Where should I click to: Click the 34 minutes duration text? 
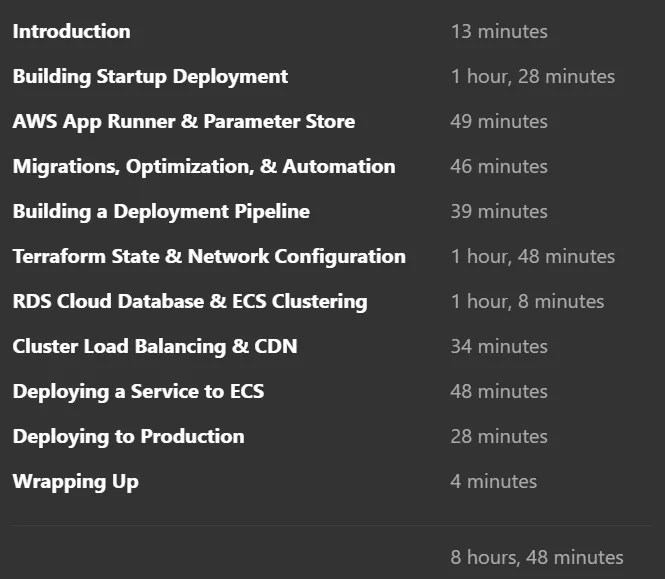499,347
